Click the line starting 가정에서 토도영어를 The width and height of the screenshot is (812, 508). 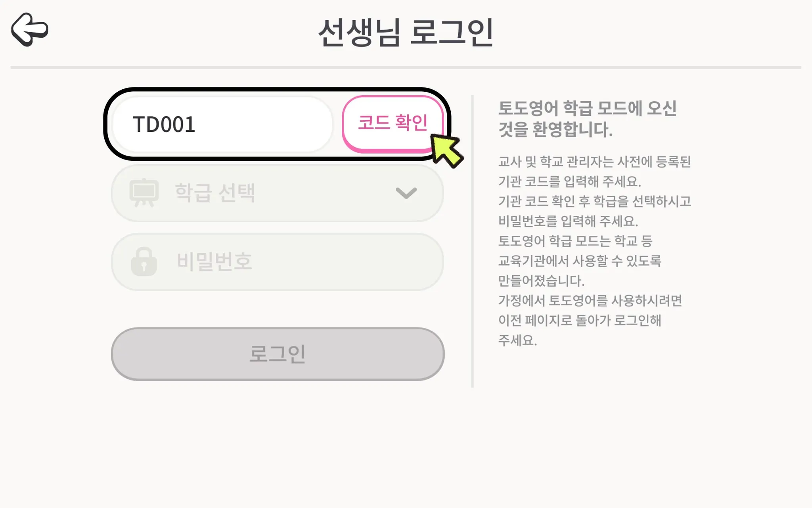click(x=590, y=300)
